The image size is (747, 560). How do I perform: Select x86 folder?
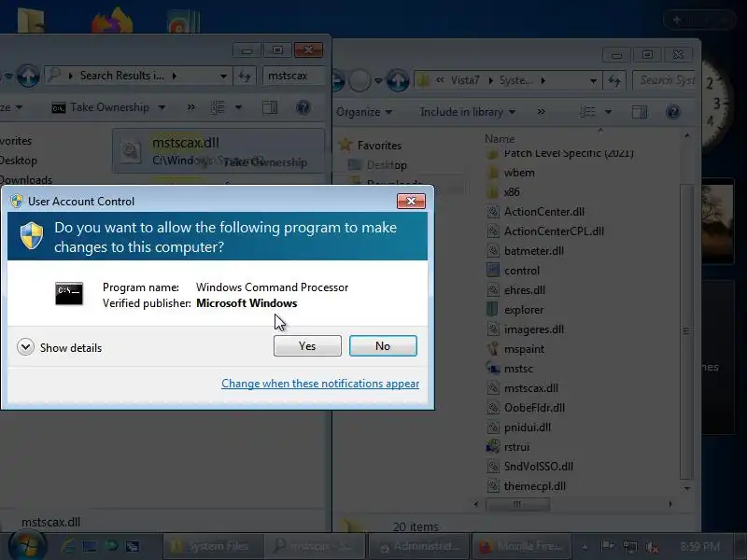tap(512, 192)
